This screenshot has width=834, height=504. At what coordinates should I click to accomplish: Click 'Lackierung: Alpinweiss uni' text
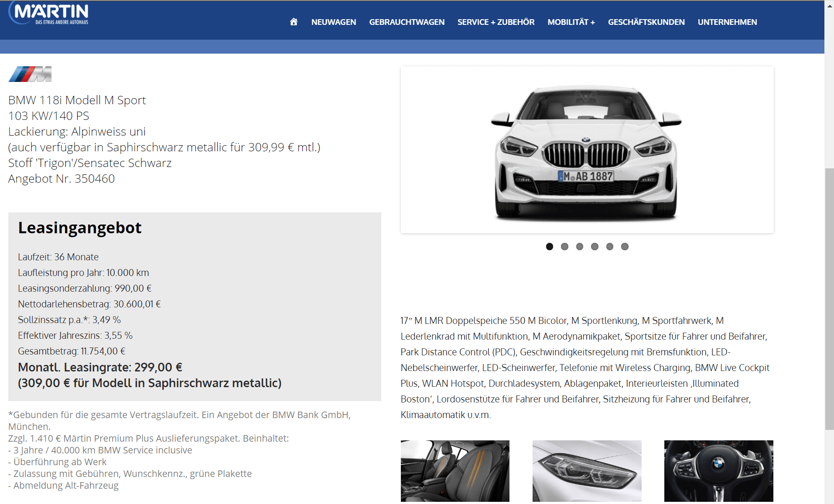pyautogui.click(x=77, y=132)
